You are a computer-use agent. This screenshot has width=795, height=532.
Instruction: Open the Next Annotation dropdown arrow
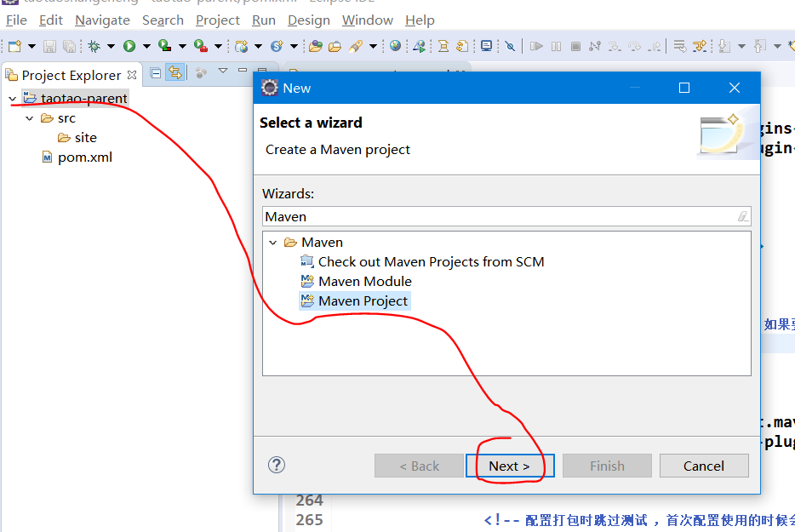coord(741,46)
